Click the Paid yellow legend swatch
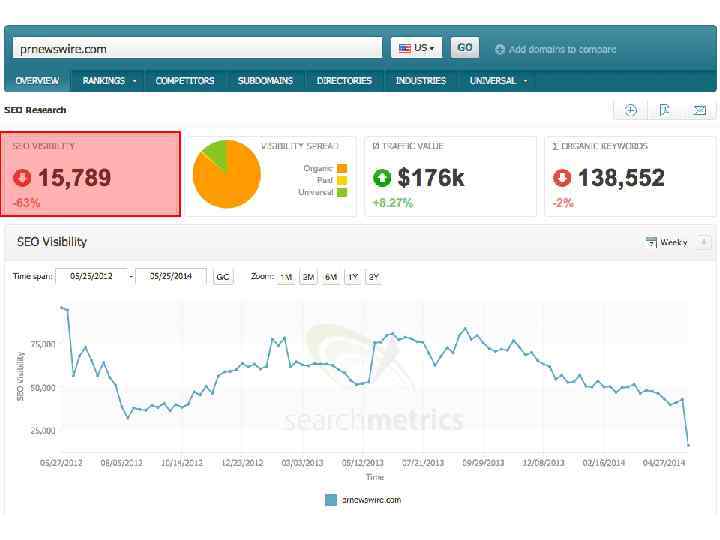This screenshot has height=540, width=720. (342, 180)
